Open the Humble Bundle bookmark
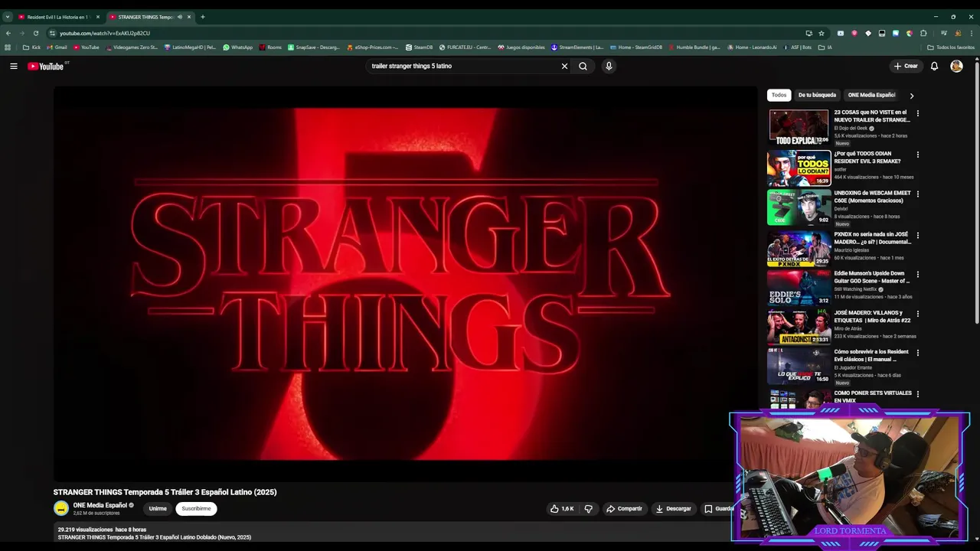Screen dimensions: 980x551 point(694,47)
